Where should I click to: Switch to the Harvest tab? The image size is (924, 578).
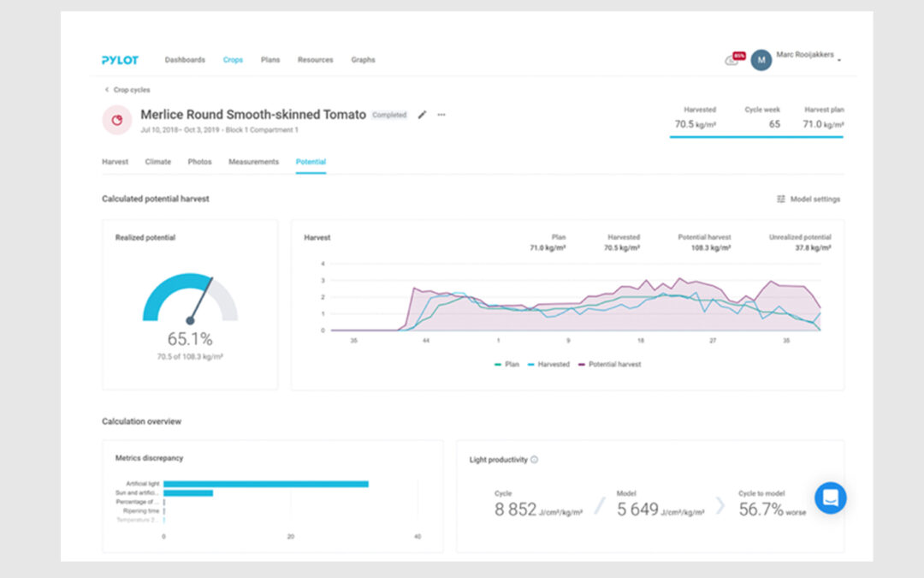tap(115, 162)
